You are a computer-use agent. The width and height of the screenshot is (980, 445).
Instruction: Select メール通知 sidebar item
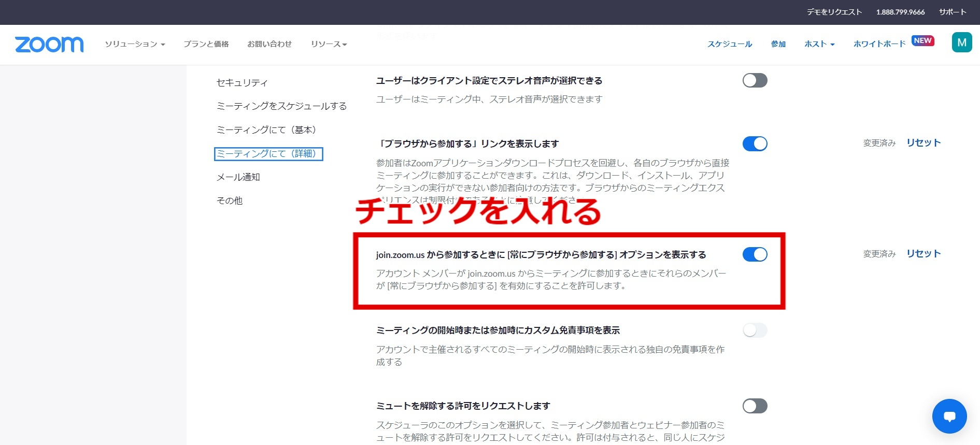238,177
